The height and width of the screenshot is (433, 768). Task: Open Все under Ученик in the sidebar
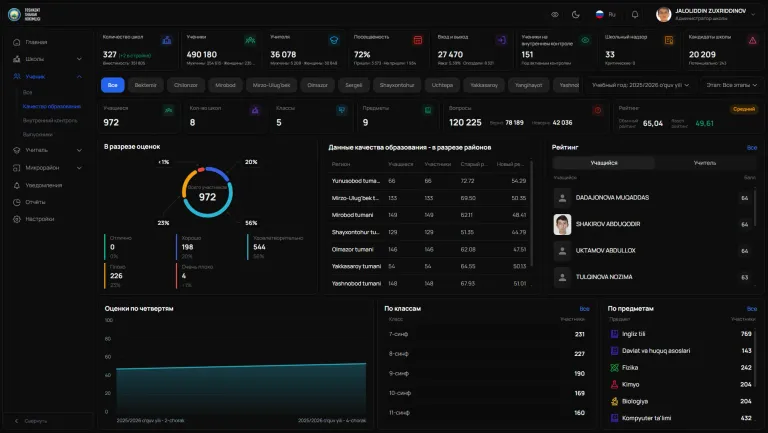coord(27,92)
